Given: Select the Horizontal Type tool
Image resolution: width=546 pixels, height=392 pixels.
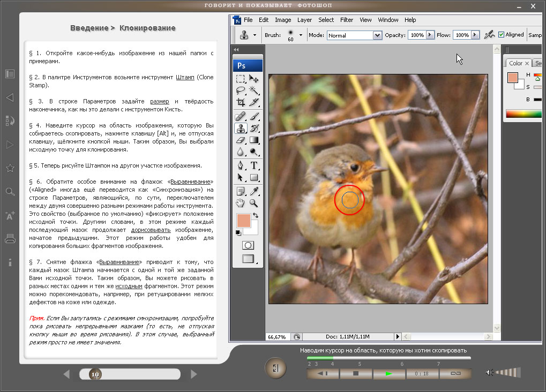Looking at the screenshot, I should (x=254, y=165).
